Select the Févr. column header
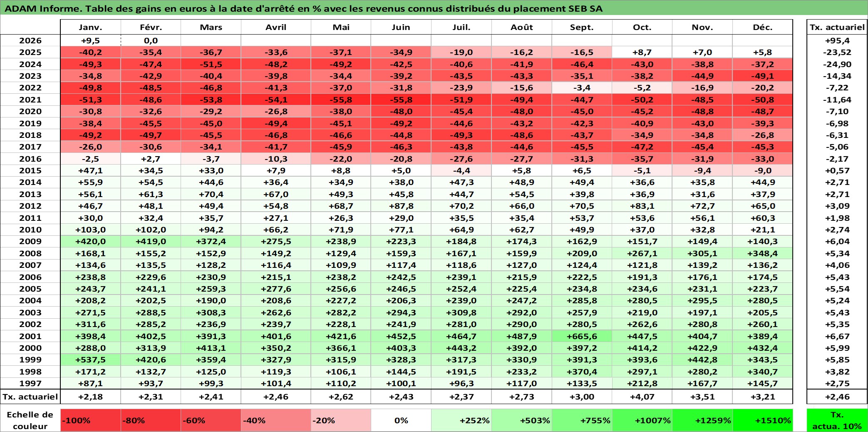Image resolution: width=868 pixels, height=432 pixels. point(151,27)
